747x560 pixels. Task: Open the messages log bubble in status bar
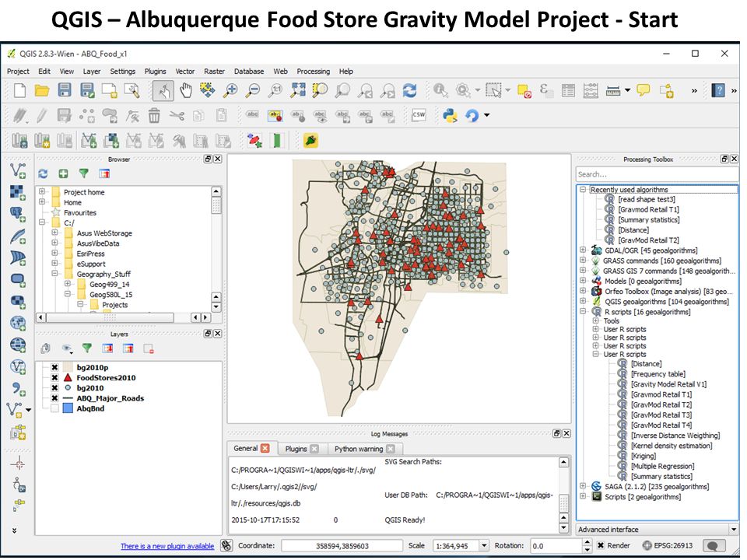tap(714, 546)
